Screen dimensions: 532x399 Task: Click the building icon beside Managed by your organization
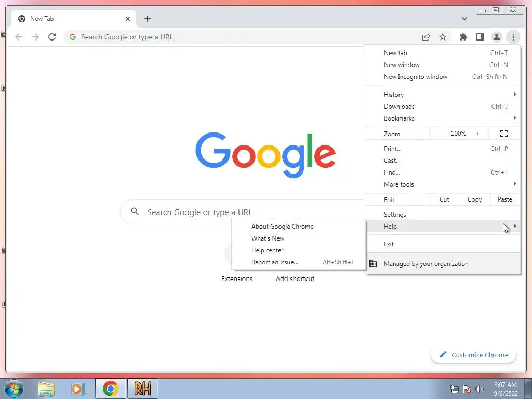click(373, 263)
